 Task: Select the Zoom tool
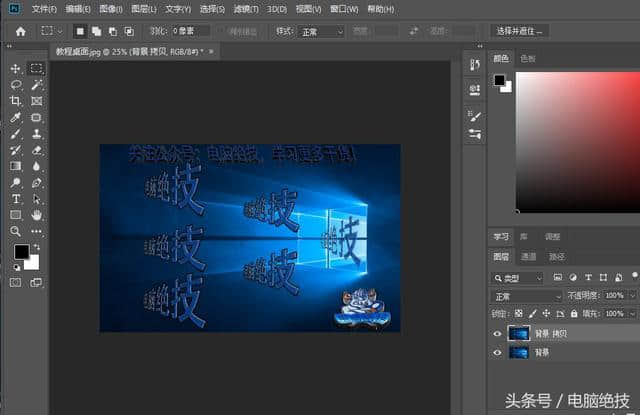16,231
